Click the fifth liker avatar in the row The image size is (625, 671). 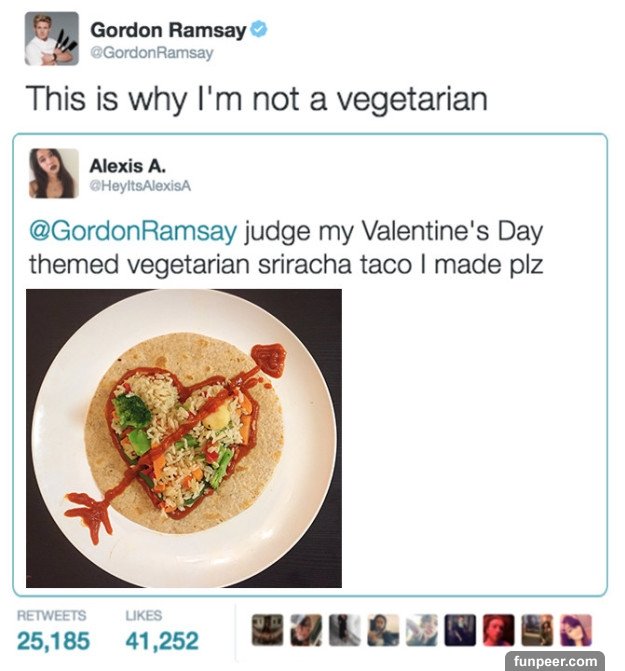[421, 630]
